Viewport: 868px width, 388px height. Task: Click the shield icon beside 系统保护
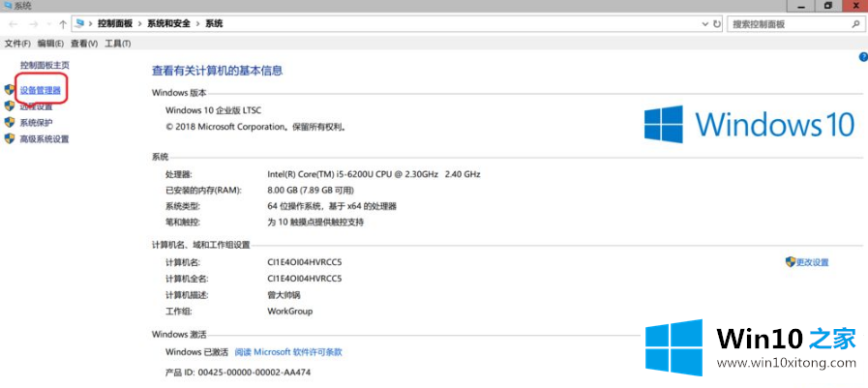coord(9,122)
